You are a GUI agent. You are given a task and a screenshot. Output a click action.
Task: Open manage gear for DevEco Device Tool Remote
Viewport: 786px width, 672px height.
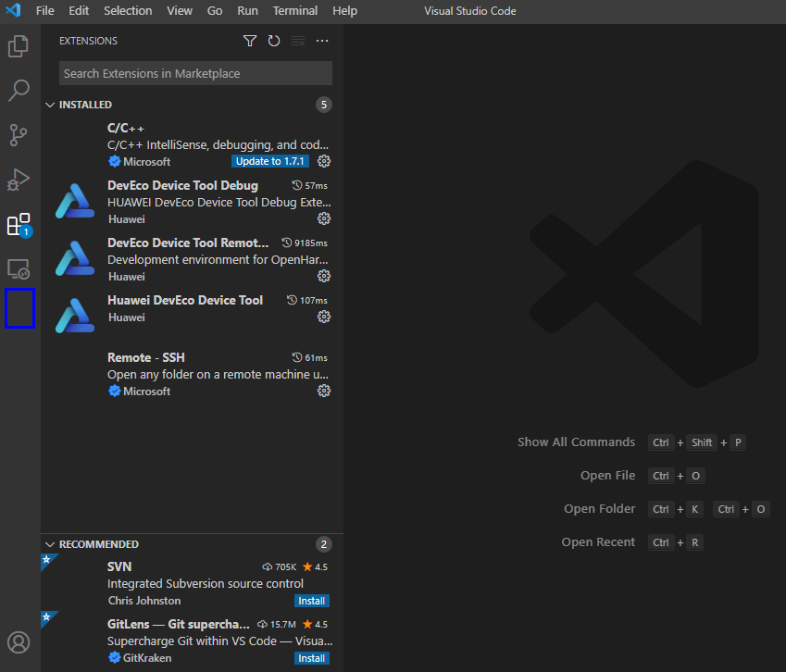324,276
